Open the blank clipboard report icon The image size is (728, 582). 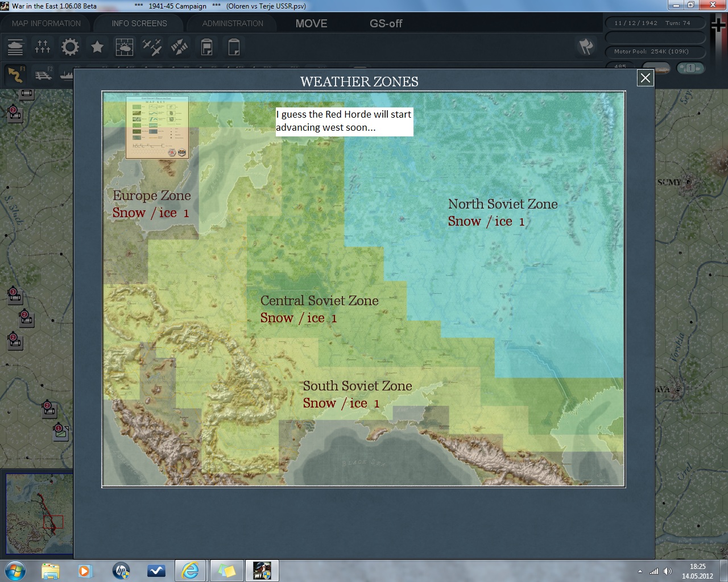234,47
